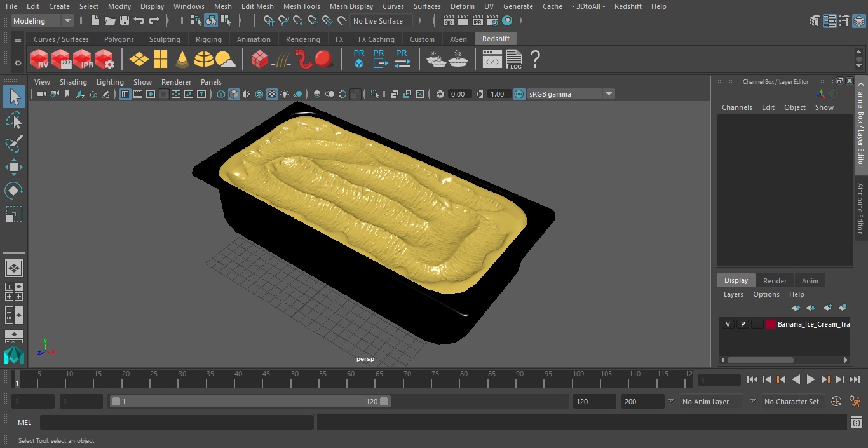Select the Select Tool arrow
Image resolution: width=868 pixels, height=448 pixels.
(13, 97)
